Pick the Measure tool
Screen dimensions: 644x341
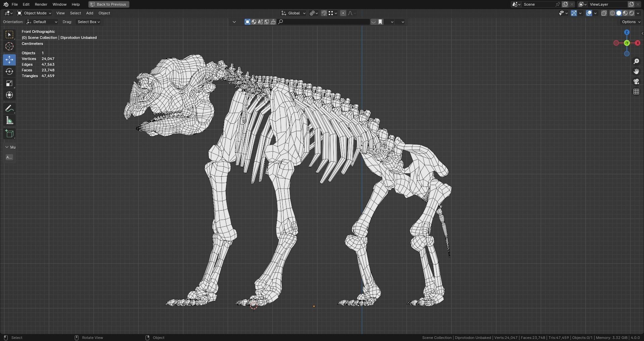point(9,120)
